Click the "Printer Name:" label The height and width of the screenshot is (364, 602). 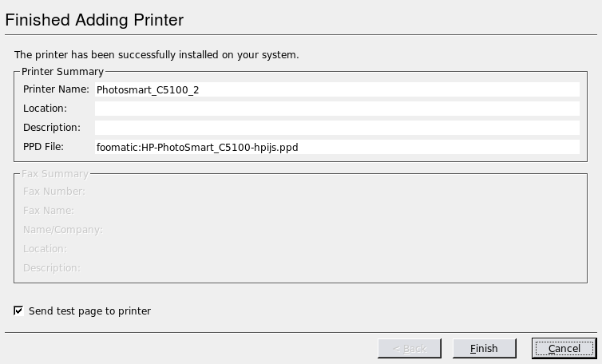tap(56, 89)
